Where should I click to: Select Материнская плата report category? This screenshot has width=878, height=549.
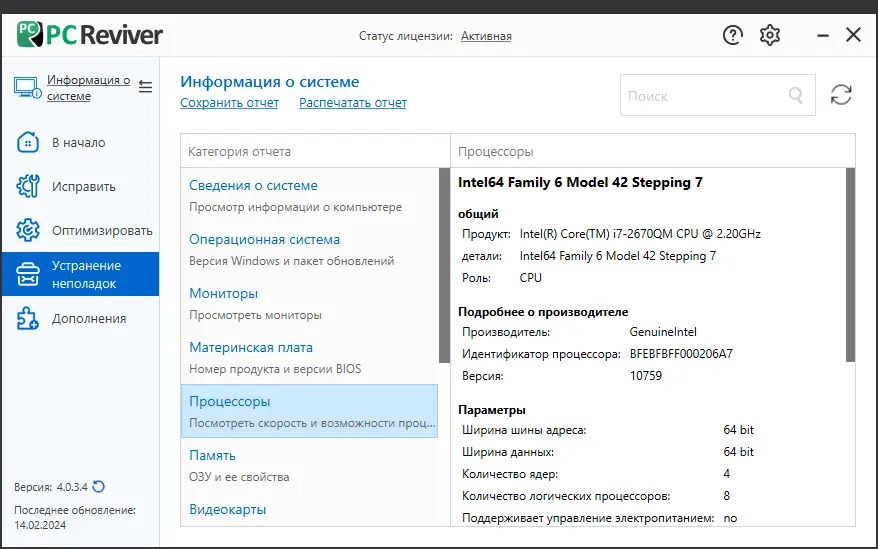(x=251, y=348)
